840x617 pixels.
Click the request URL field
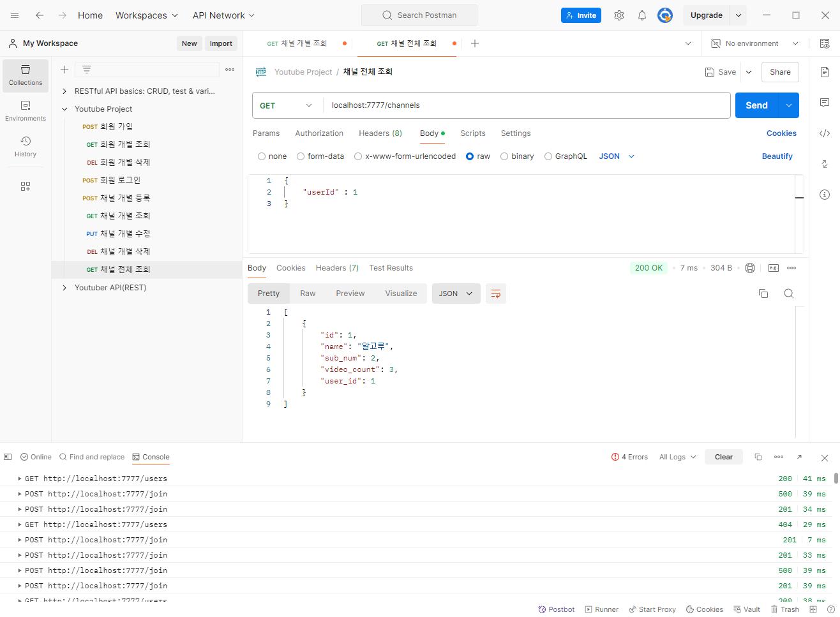click(527, 105)
